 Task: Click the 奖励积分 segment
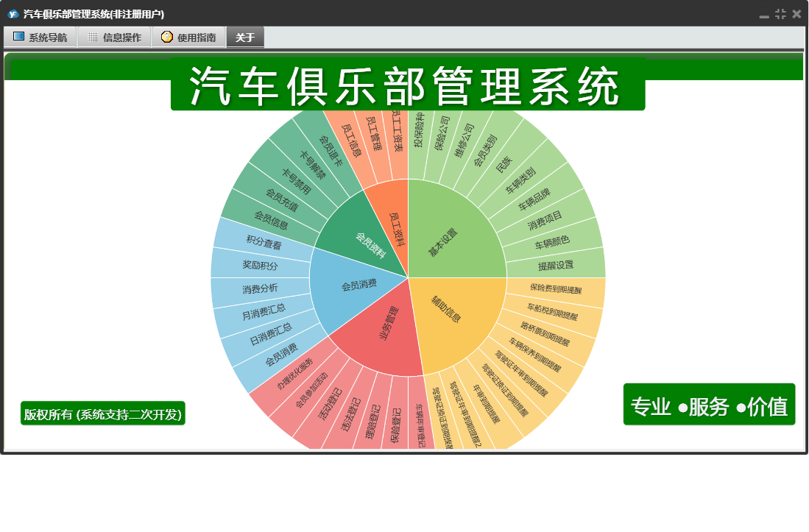coord(260,266)
